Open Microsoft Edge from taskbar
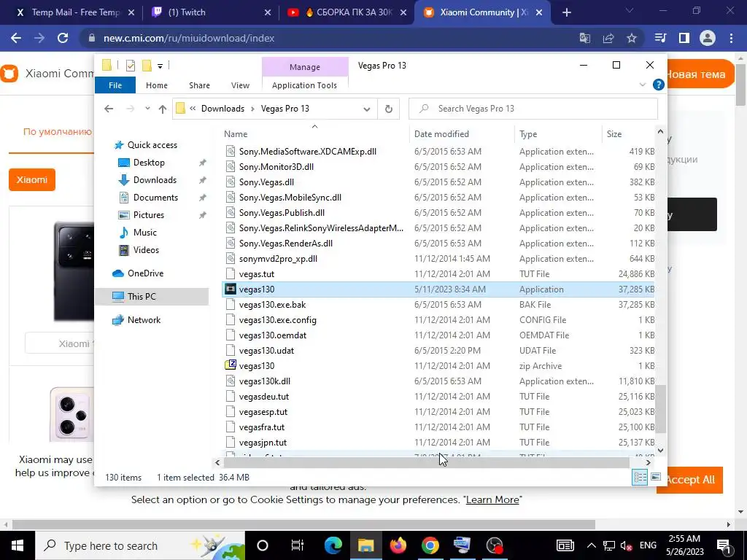 (333, 545)
